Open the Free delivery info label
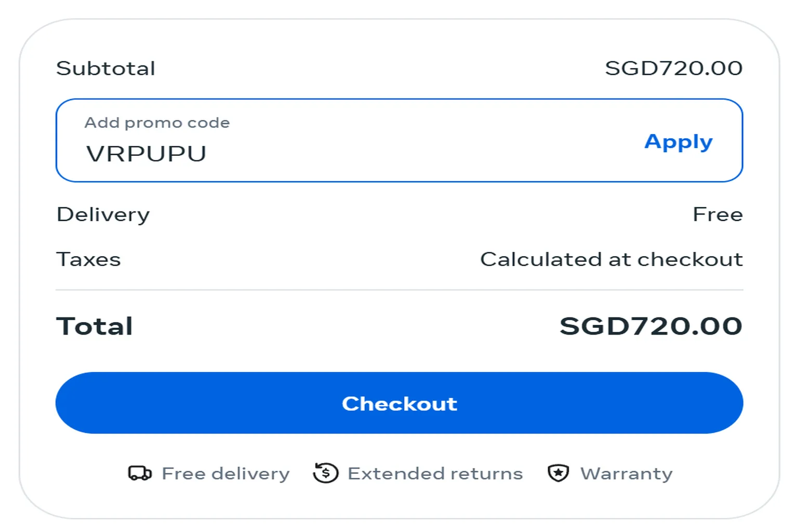The image size is (798, 532). click(225, 473)
